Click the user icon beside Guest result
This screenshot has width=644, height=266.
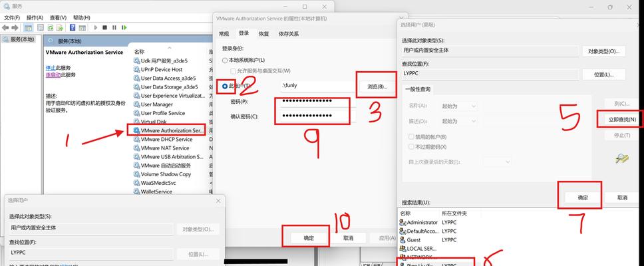click(x=402, y=239)
